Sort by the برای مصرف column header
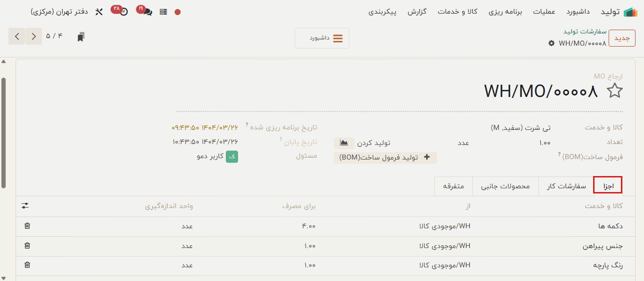The width and height of the screenshot is (644, 281). tap(299, 206)
